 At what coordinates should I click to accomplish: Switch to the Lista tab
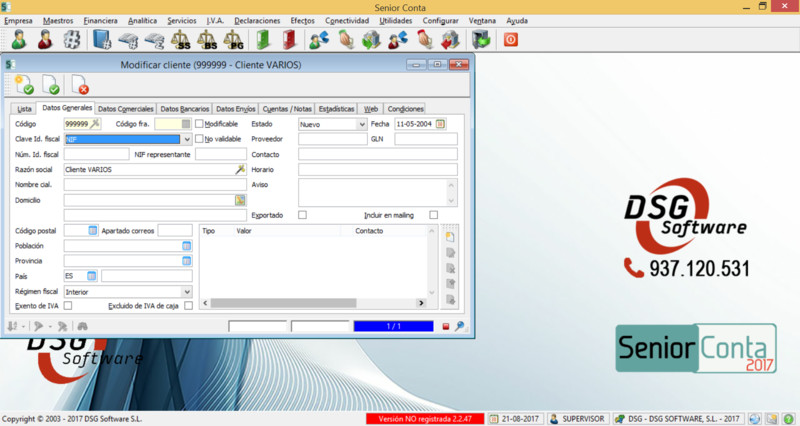click(x=24, y=109)
